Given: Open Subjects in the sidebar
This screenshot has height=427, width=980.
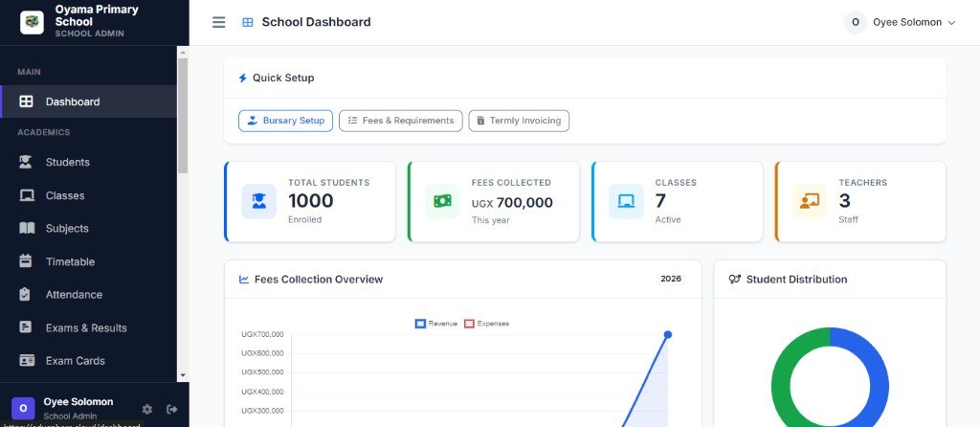Looking at the screenshot, I should 89,228.
